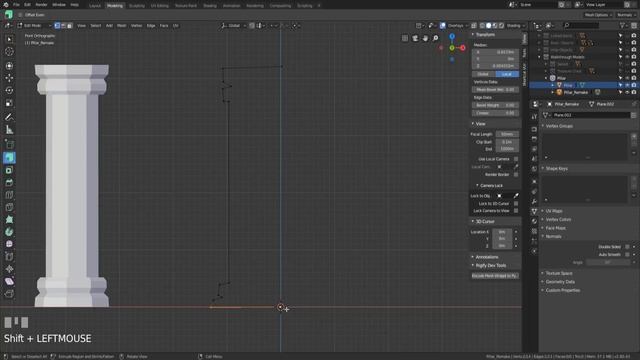The image size is (640, 360).
Task: Click the blue Z axis gizmo ball
Action: coord(452,37)
